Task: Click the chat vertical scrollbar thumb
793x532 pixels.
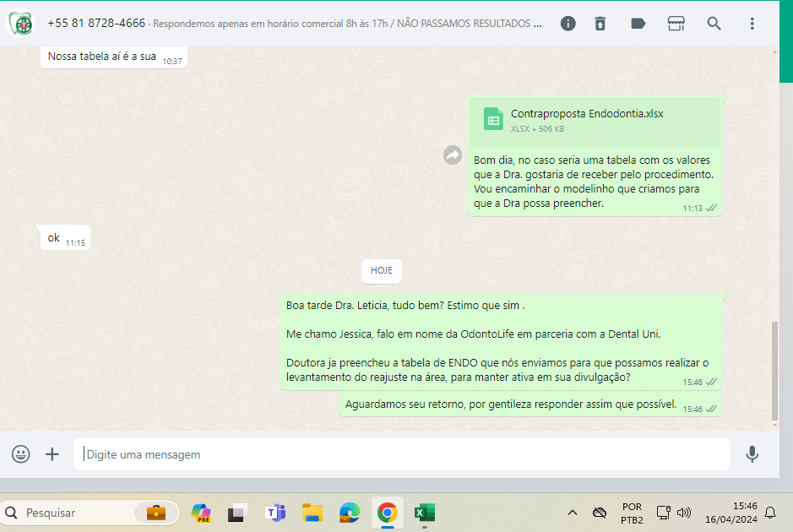Action: click(774, 371)
